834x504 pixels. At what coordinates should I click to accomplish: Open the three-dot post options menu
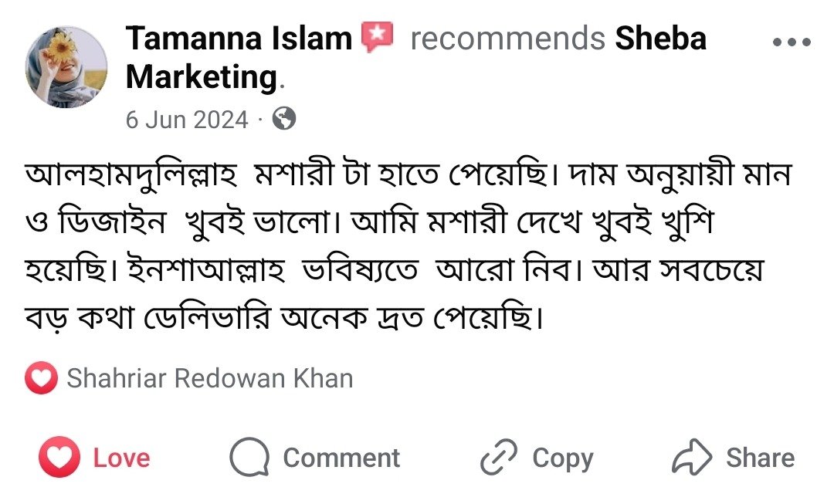pos(791,42)
